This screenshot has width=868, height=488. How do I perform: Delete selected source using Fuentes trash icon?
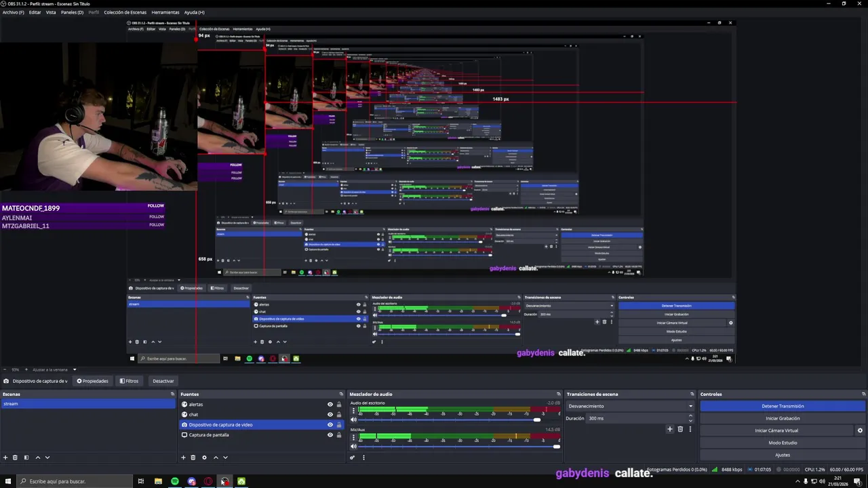pos(193,457)
